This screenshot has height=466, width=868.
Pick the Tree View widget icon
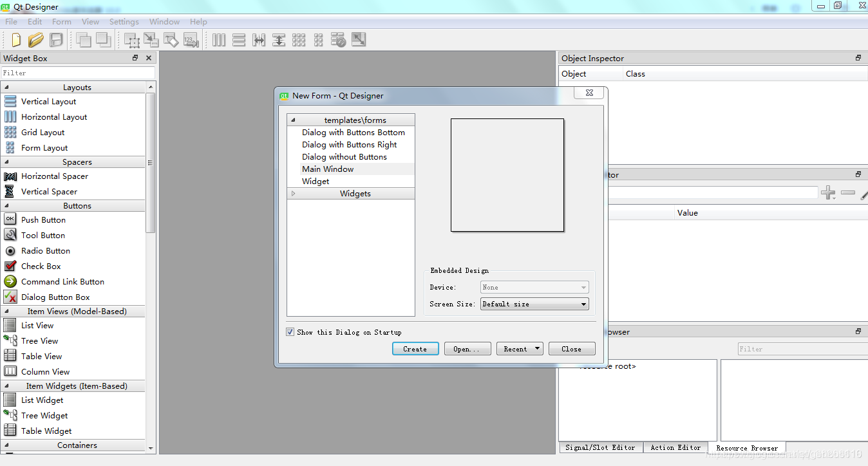(x=10, y=340)
